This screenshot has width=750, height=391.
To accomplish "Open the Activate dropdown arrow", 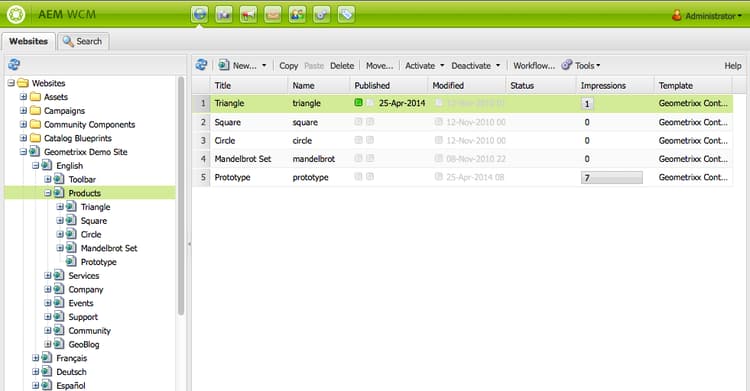I will (442, 66).
